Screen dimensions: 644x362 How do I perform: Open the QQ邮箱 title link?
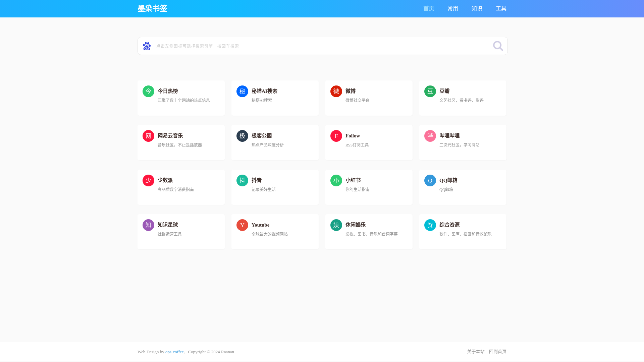pos(448,180)
